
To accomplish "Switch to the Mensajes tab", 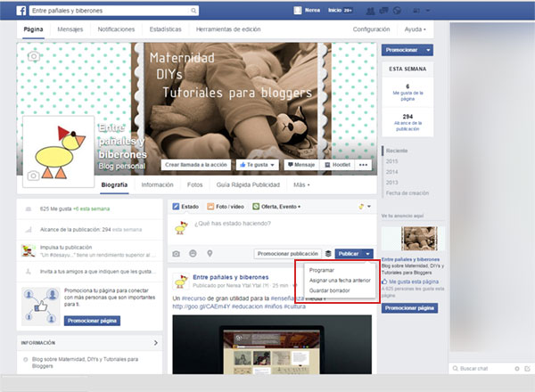I will click(x=70, y=29).
